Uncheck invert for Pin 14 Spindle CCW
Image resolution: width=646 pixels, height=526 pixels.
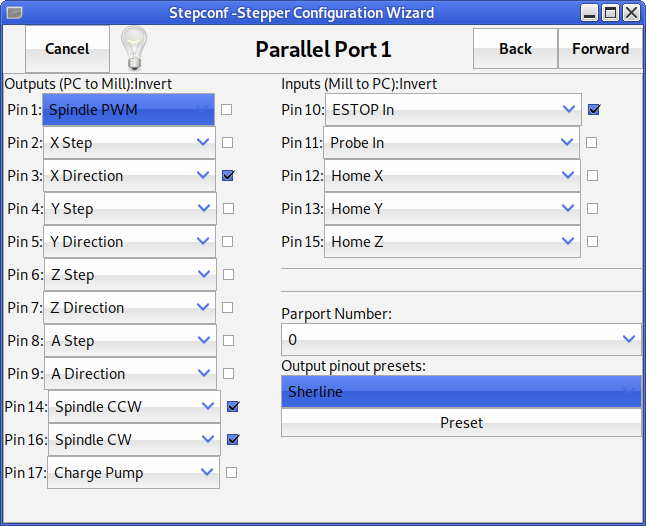click(233, 406)
